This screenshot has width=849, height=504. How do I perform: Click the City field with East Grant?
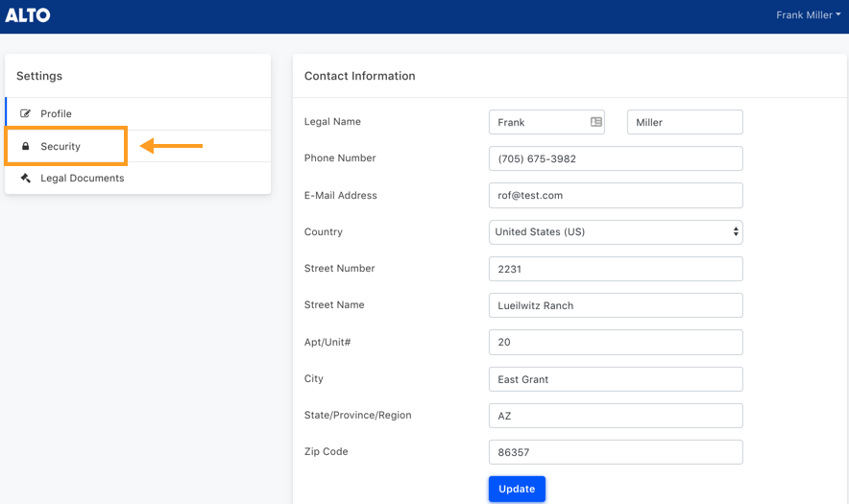pyautogui.click(x=616, y=379)
